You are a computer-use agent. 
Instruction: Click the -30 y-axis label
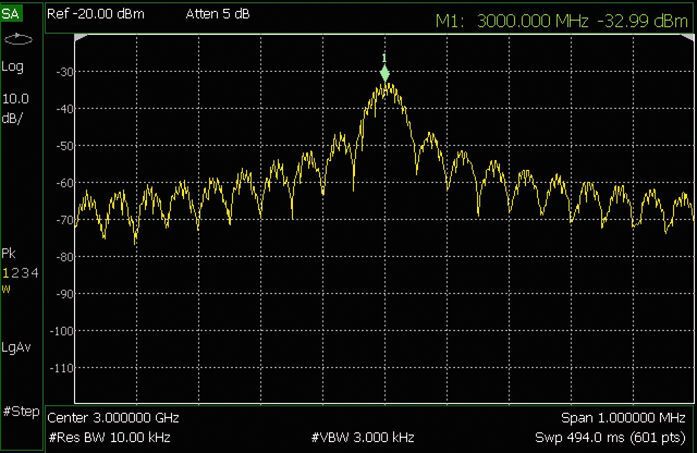click(65, 72)
